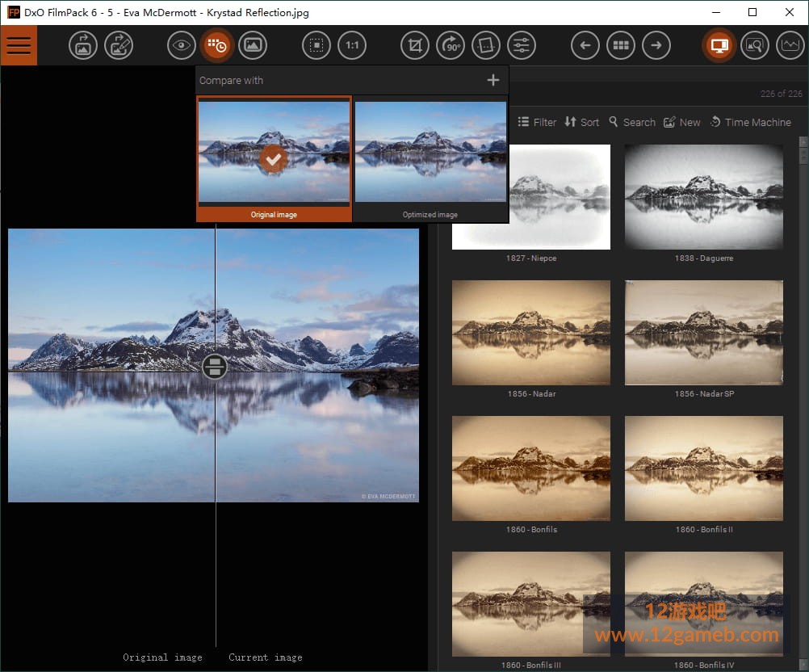Toggle the eye preview icon
The height and width of the screenshot is (672, 809).
tap(181, 45)
